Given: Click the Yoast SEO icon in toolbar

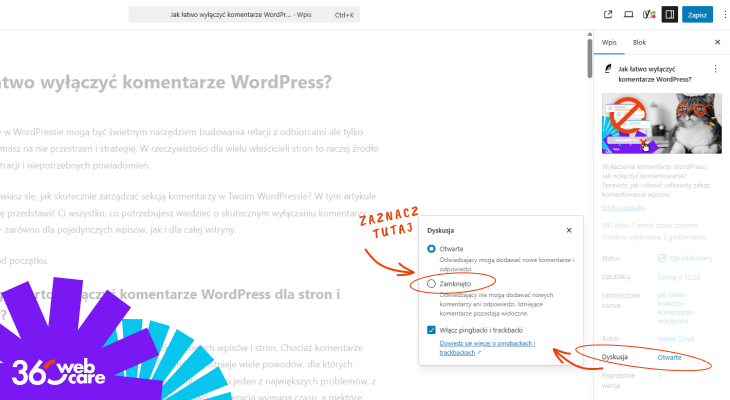Looking at the screenshot, I should click(649, 15).
